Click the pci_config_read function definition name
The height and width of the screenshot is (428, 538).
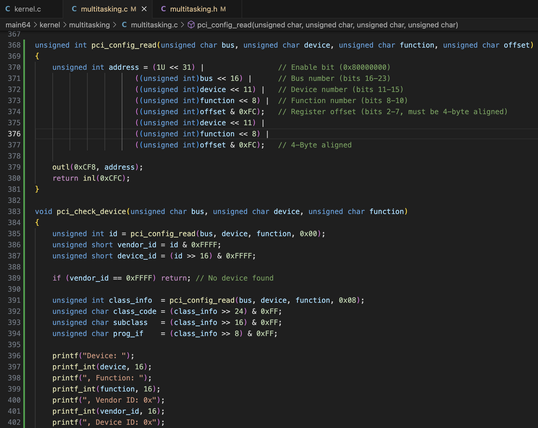coord(124,45)
